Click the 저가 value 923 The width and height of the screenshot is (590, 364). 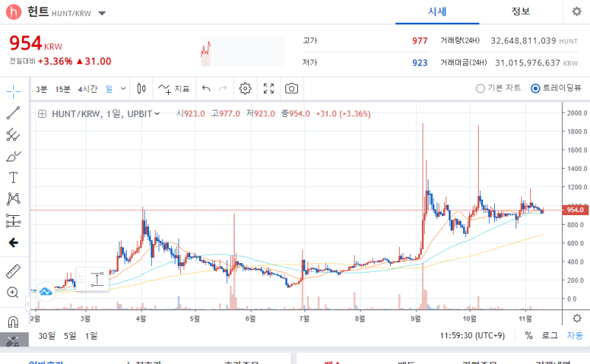click(x=420, y=63)
